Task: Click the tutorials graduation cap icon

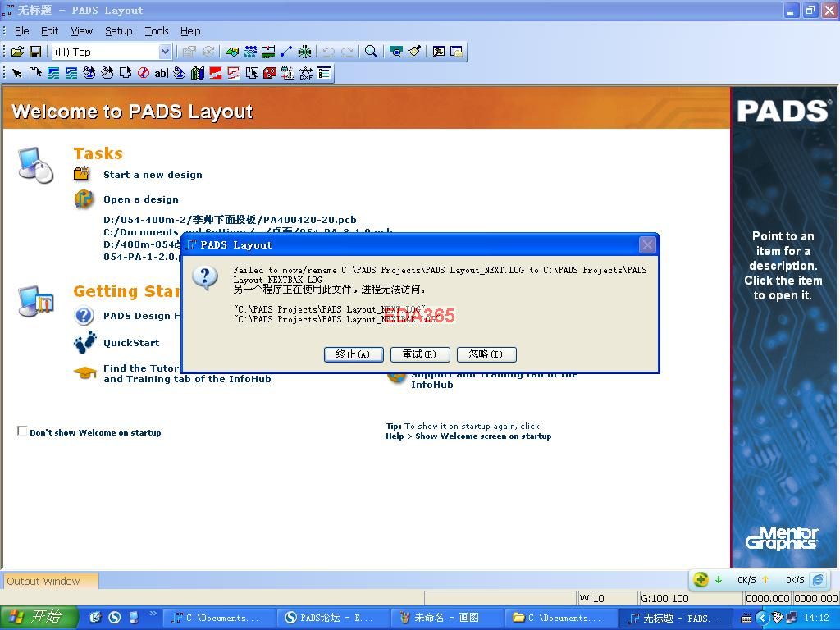Action: click(x=84, y=372)
